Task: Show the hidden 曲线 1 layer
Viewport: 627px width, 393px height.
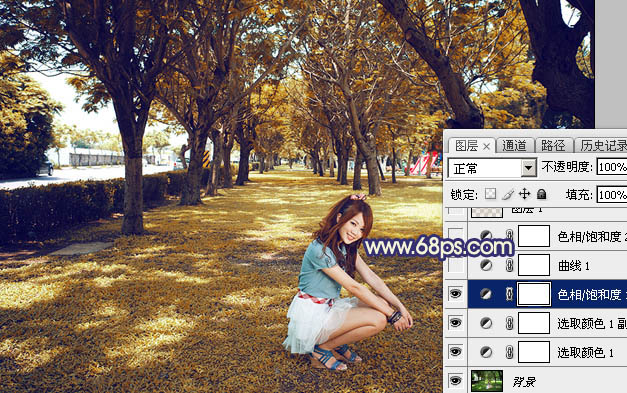Action: pos(455,265)
